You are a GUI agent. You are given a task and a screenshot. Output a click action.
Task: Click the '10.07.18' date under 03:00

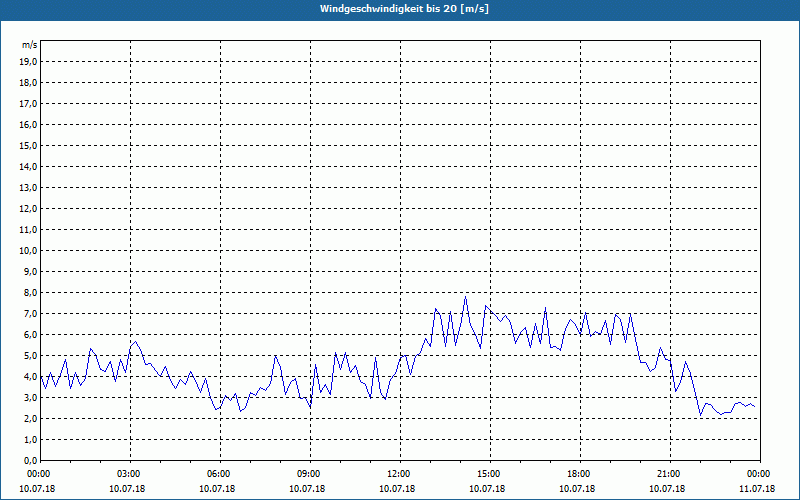(x=127, y=489)
